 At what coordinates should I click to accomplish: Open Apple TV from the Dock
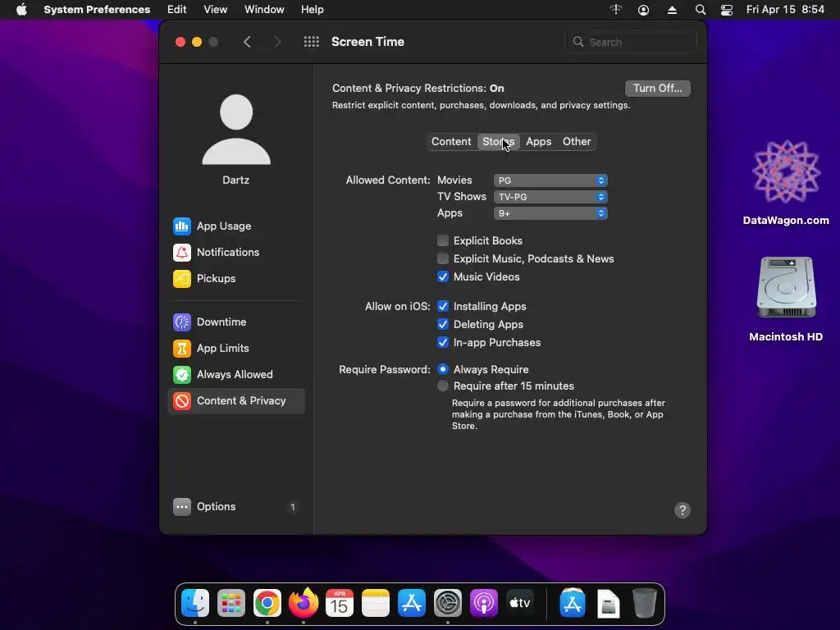pyautogui.click(x=519, y=603)
